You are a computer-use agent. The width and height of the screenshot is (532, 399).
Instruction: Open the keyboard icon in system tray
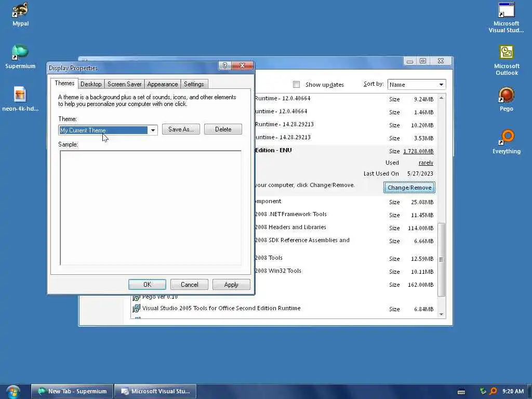click(x=461, y=392)
